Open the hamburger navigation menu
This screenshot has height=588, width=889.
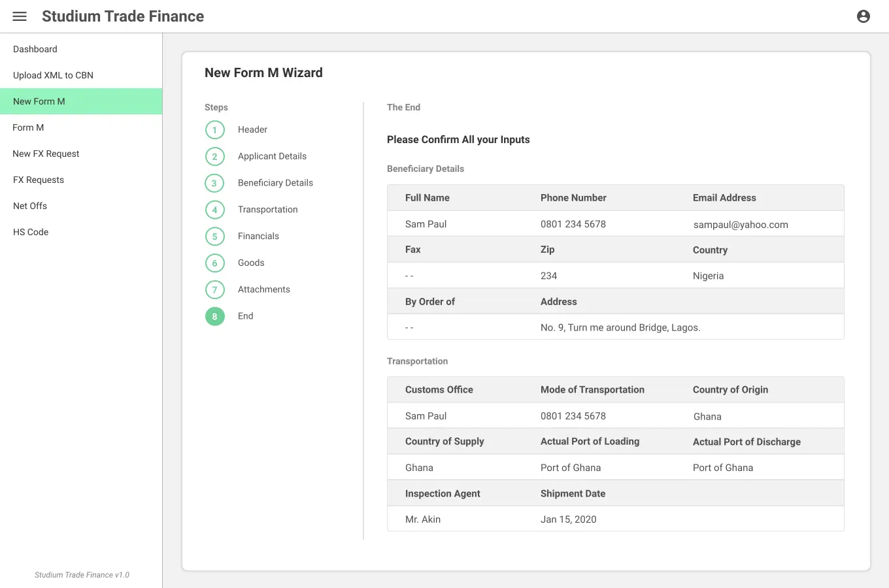click(x=20, y=16)
